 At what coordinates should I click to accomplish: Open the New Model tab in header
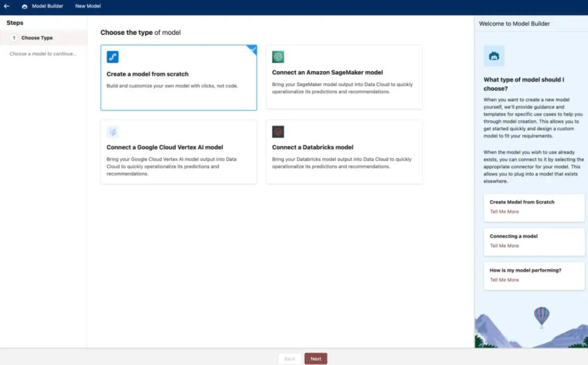[88, 6]
